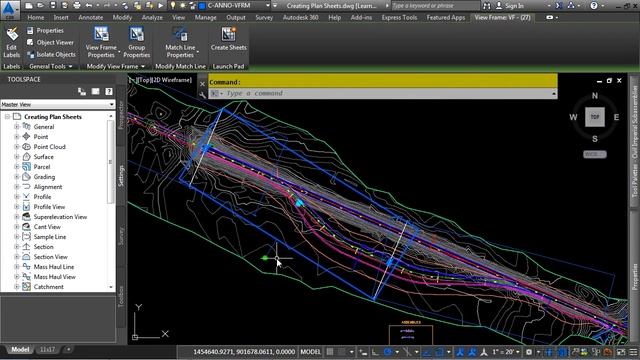Toggle auto-scale annotation icon in status bar
640x360 pixels.
472,352
